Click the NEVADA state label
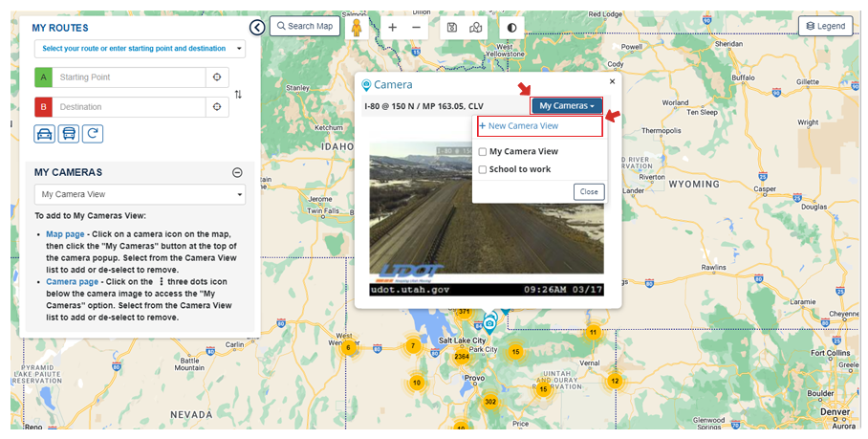Screen dimensions: 868x439 (191, 415)
